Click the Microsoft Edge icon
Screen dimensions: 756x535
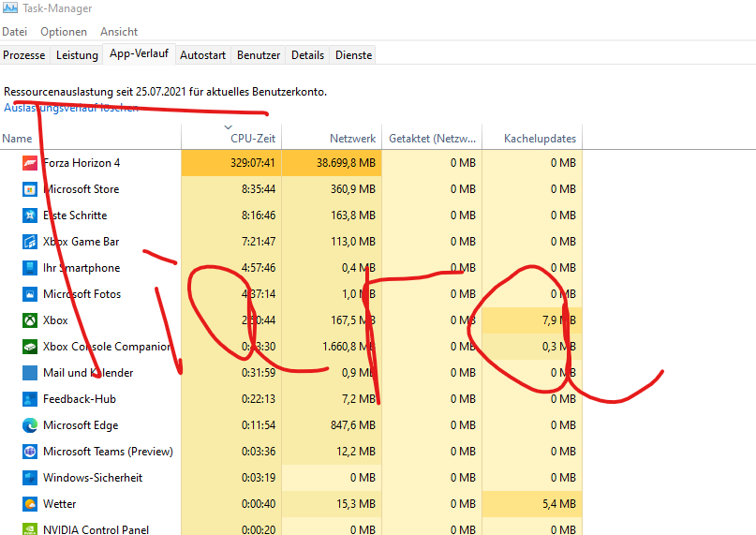point(30,425)
